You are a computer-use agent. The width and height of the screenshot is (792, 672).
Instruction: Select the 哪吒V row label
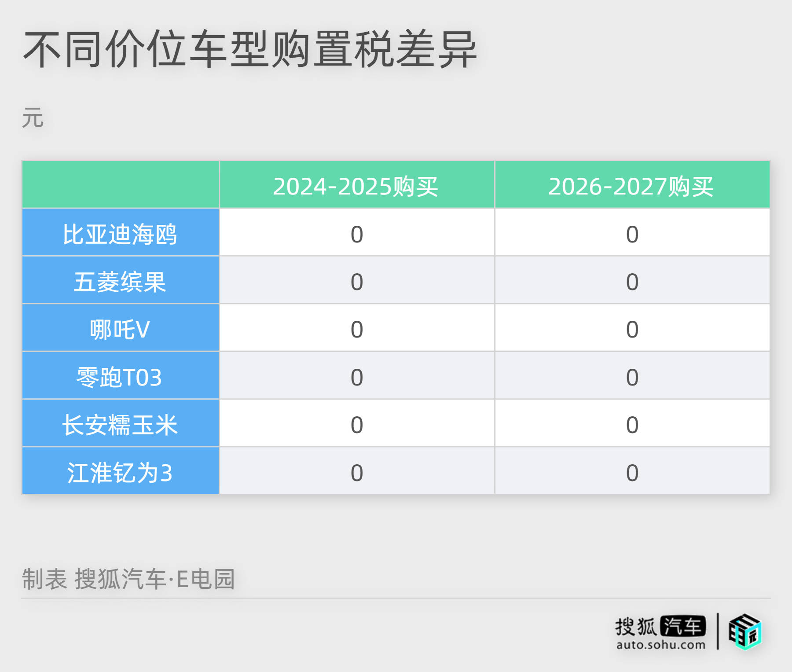(x=120, y=328)
